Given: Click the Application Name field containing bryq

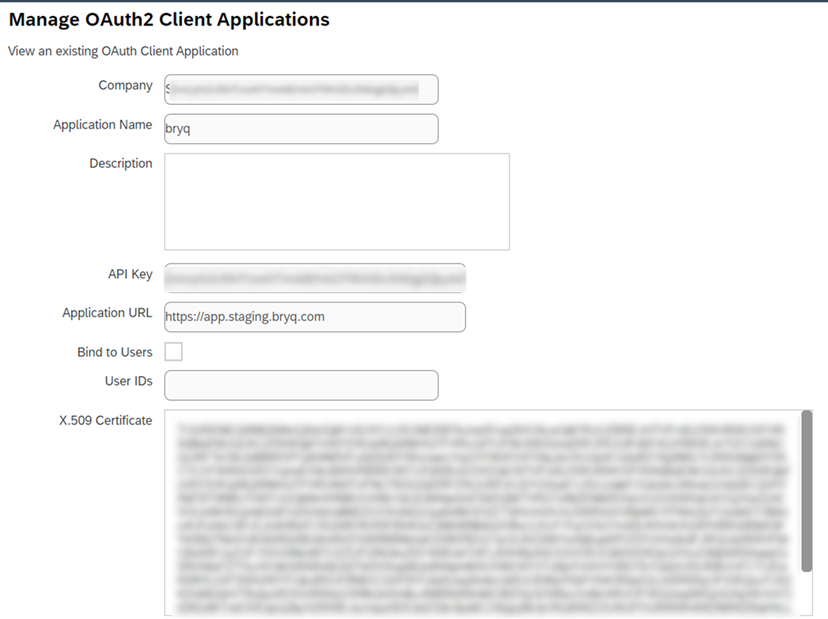Looking at the screenshot, I should [x=300, y=128].
